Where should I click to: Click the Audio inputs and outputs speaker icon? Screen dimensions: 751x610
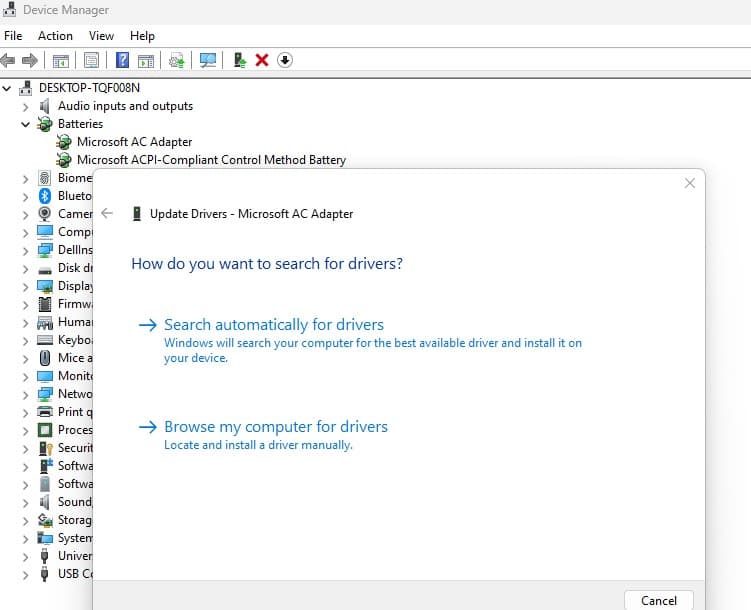[x=45, y=106]
